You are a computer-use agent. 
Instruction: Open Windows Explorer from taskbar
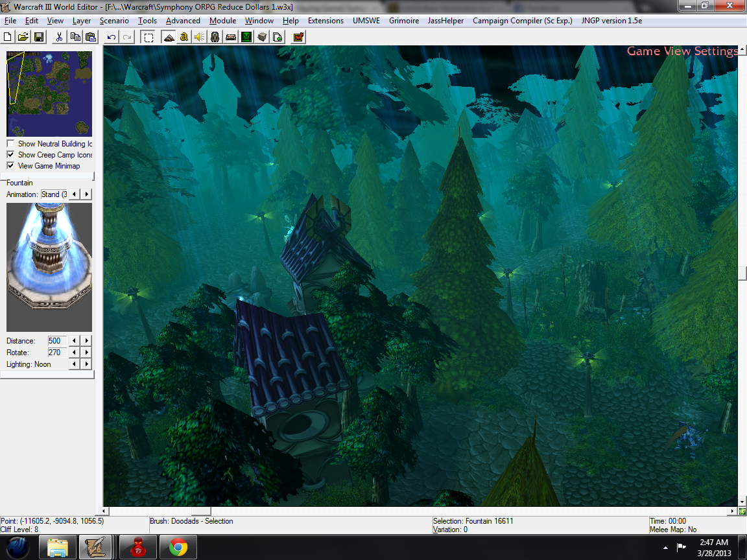(x=57, y=547)
